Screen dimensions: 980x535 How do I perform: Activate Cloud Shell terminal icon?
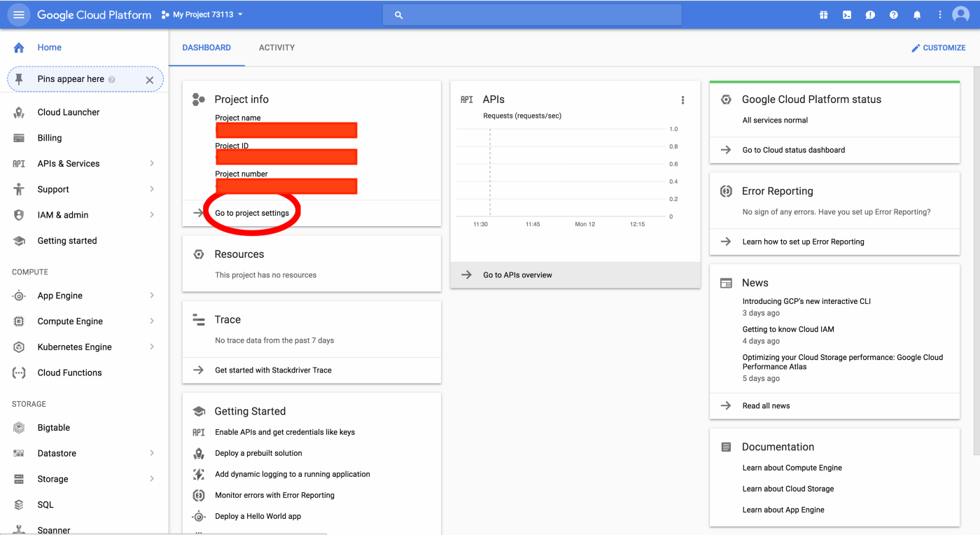coord(847,15)
